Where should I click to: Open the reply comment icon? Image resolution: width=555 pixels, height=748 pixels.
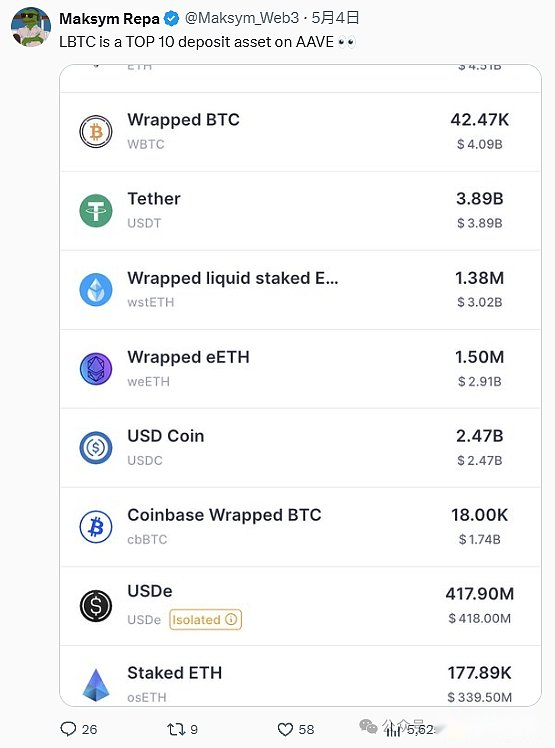coord(68,729)
